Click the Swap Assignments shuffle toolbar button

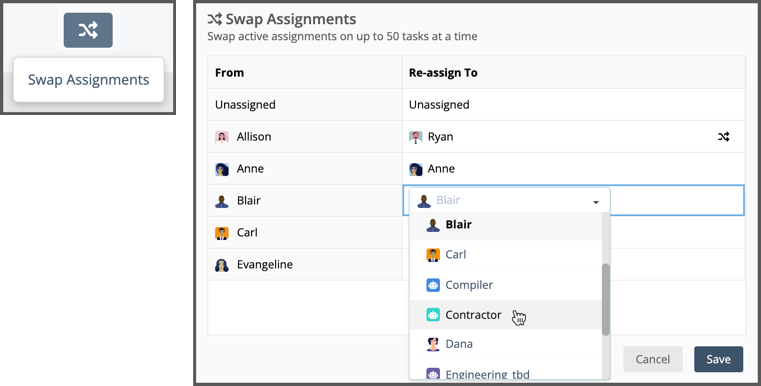coord(88,30)
